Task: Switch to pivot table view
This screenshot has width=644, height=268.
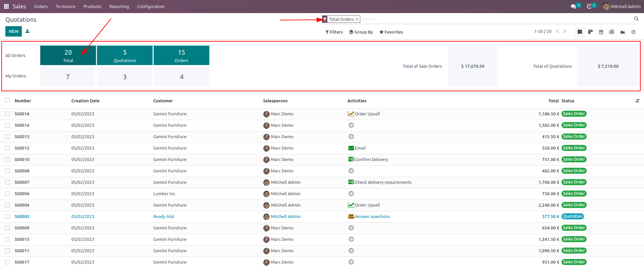Action: pos(612,32)
